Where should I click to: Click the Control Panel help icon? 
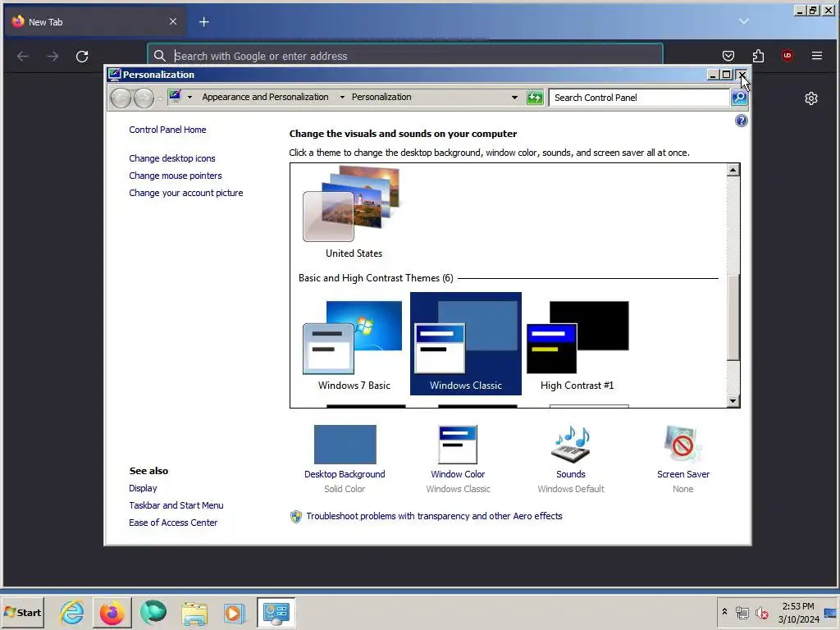pyautogui.click(x=741, y=121)
